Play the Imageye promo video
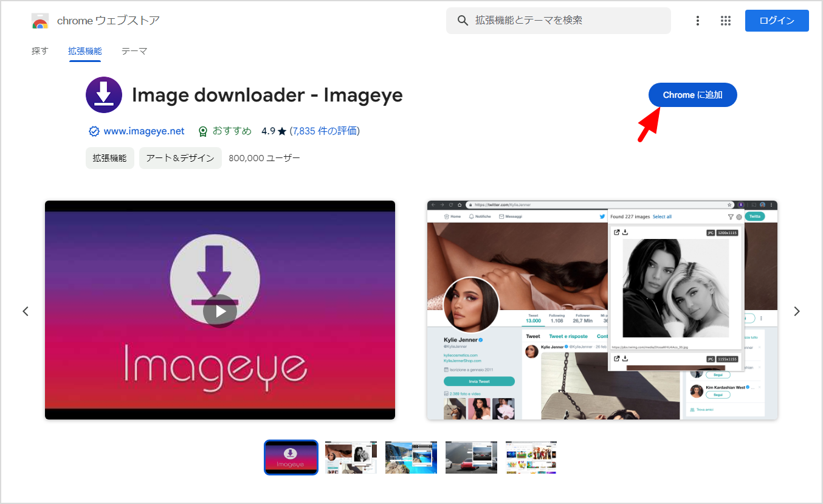 coord(220,311)
